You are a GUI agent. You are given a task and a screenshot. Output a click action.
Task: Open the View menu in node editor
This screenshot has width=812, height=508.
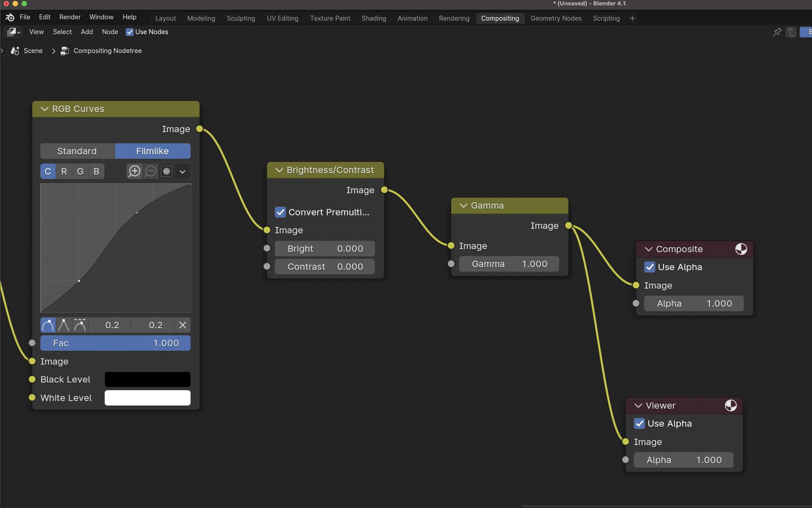(x=36, y=32)
